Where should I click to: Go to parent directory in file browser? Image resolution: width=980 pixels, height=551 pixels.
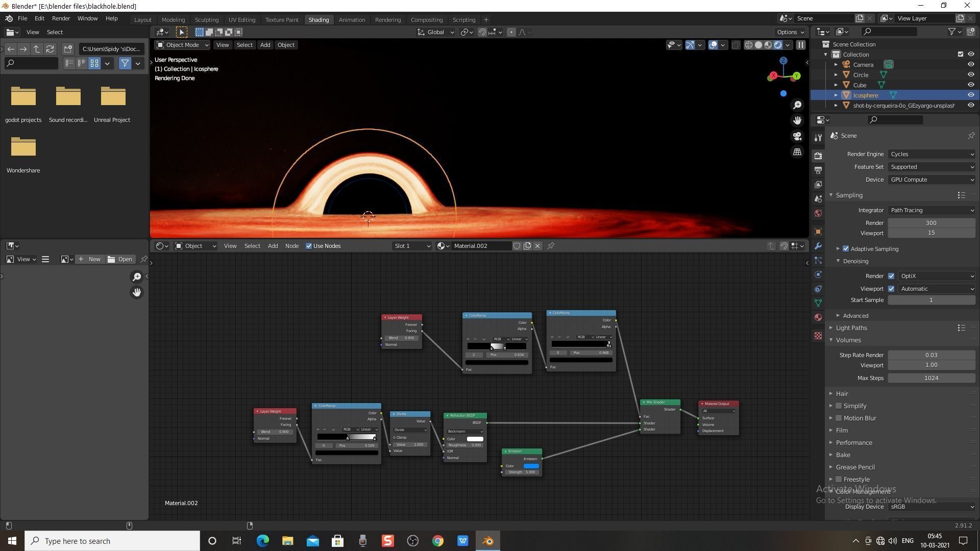pos(37,49)
